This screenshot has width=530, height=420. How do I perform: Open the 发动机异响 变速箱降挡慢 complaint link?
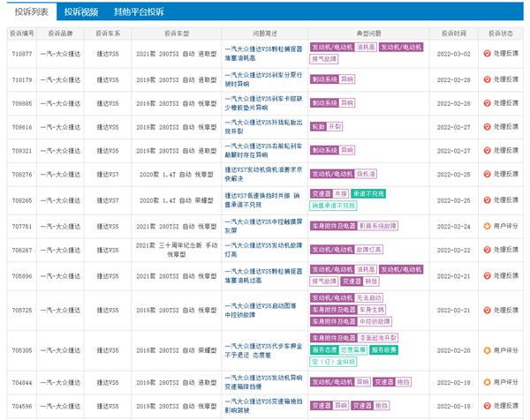coord(263,382)
